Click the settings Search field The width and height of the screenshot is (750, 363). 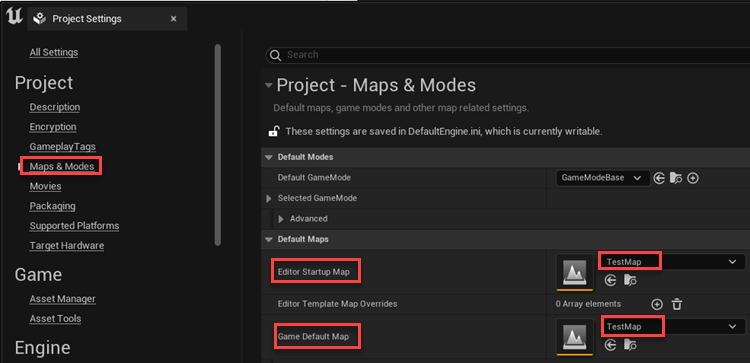tap(507, 55)
